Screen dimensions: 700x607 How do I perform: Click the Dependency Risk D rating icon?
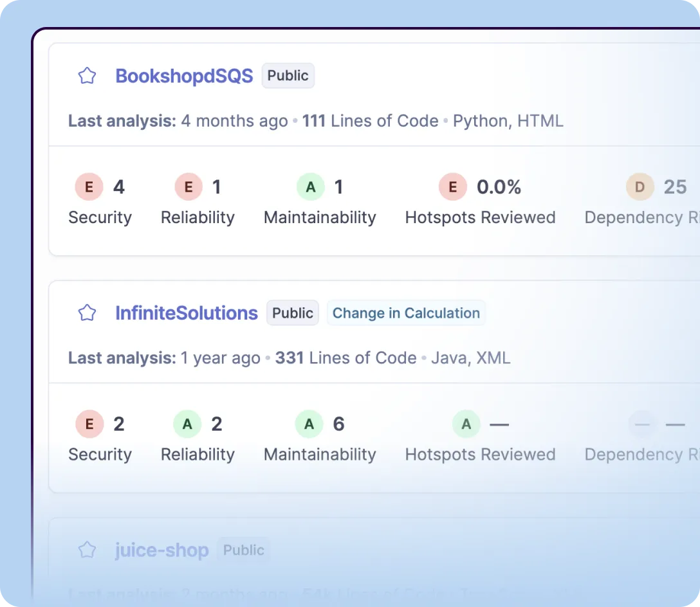[x=640, y=187]
